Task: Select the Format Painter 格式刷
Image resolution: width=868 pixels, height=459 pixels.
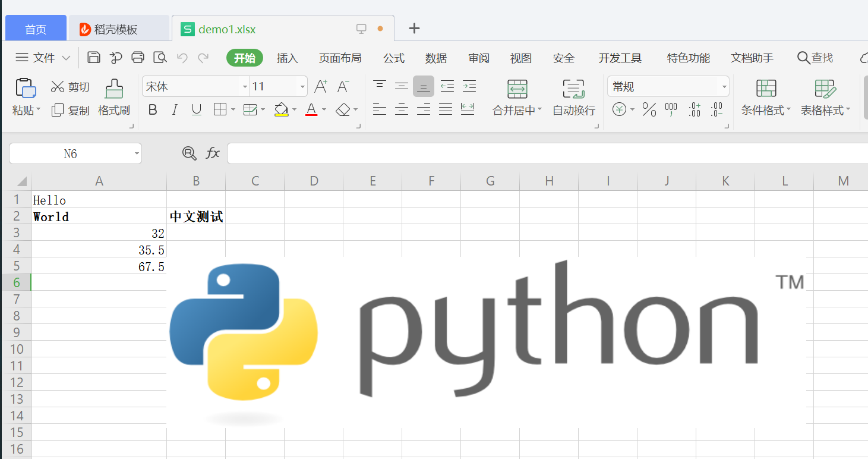Action: point(114,98)
